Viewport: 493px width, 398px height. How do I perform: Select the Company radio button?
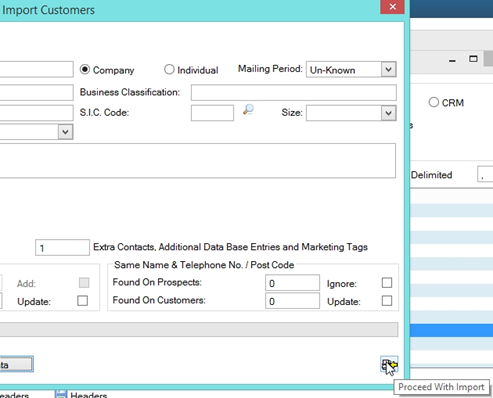[85, 69]
